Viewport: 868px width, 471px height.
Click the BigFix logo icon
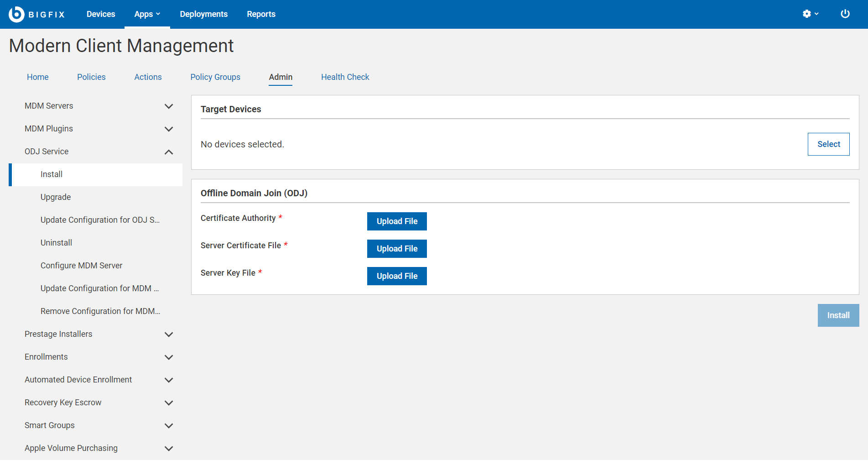16,14
